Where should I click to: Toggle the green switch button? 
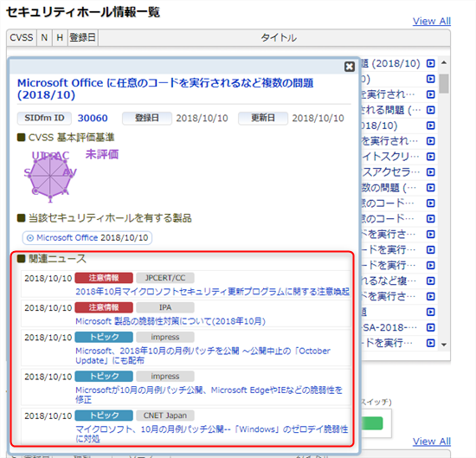tap(372, 423)
